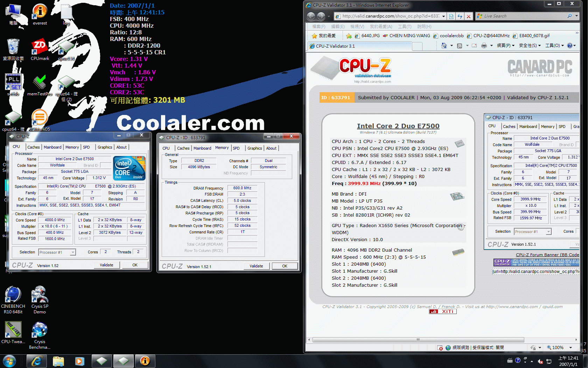Open the Crysis SP Demo shortcut
The width and height of the screenshot is (588, 368).
(40, 300)
